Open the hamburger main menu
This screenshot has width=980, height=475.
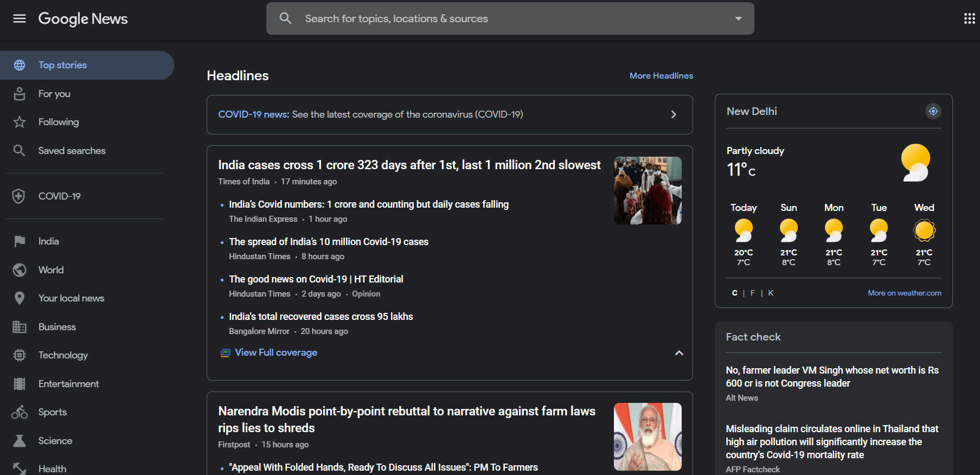pos(20,19)
